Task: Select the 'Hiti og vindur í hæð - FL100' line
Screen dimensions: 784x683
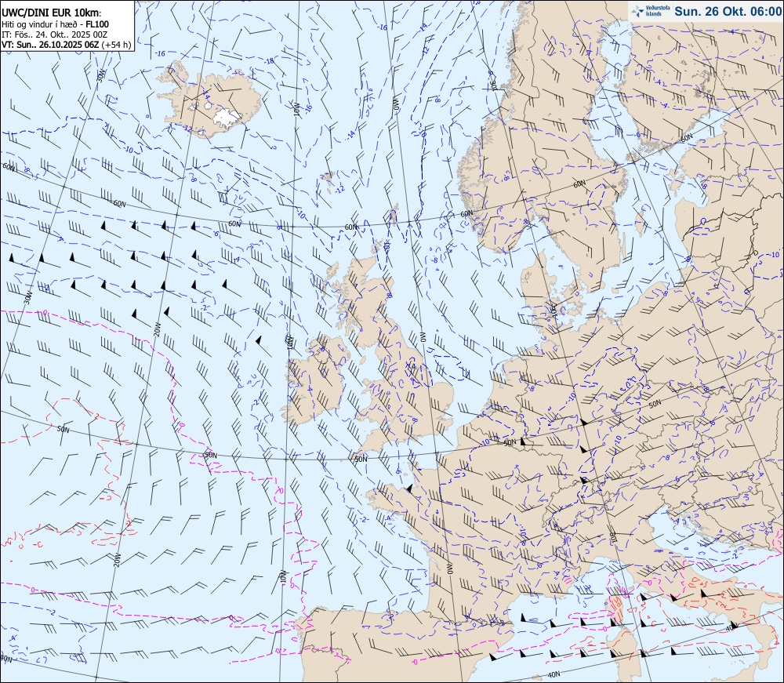Action: pyautogui.click(x=55, y=24)
